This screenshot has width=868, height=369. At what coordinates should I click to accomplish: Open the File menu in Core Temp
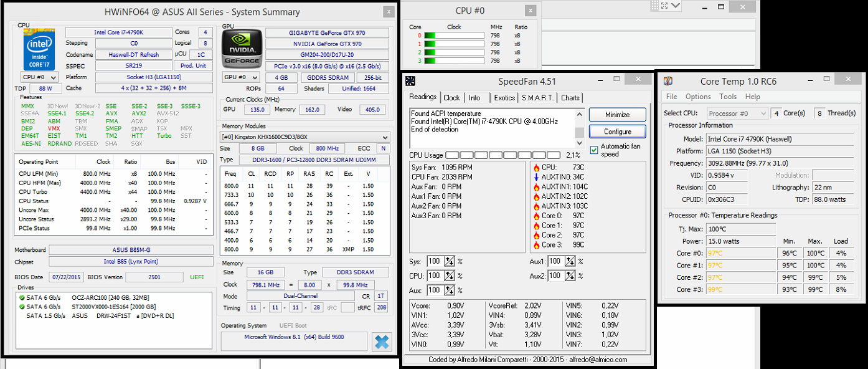tap(672, 97)
